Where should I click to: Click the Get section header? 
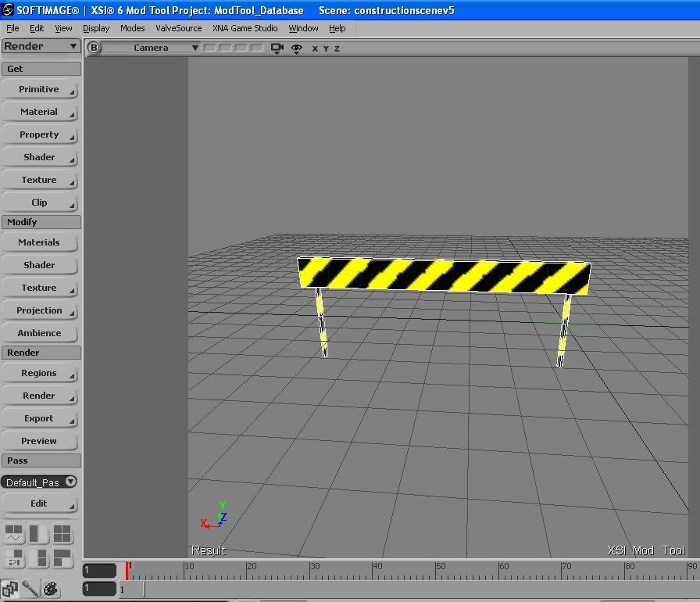point(41,69)
